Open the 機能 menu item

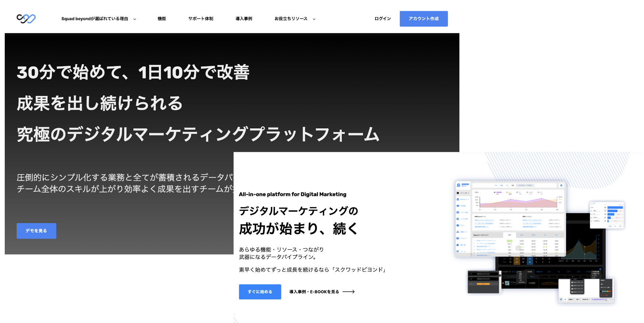[162, 19]
